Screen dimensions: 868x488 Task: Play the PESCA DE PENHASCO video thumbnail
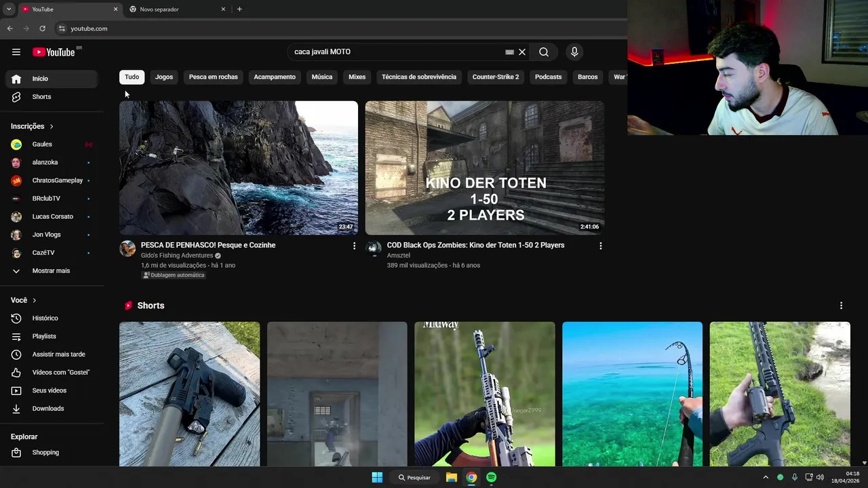coord(239,168)
